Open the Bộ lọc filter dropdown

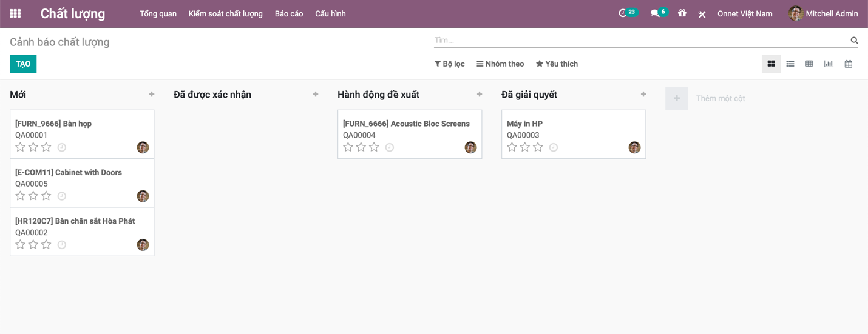coord(450,64)
